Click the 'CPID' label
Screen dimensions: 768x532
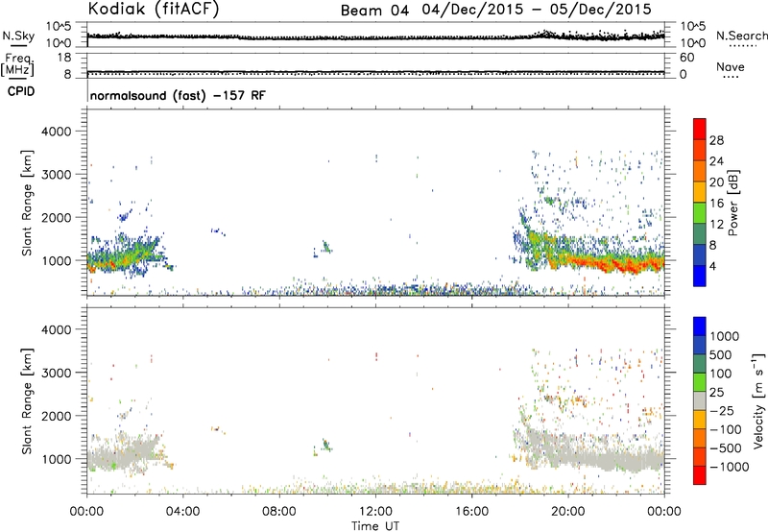(x=21, y=91)
